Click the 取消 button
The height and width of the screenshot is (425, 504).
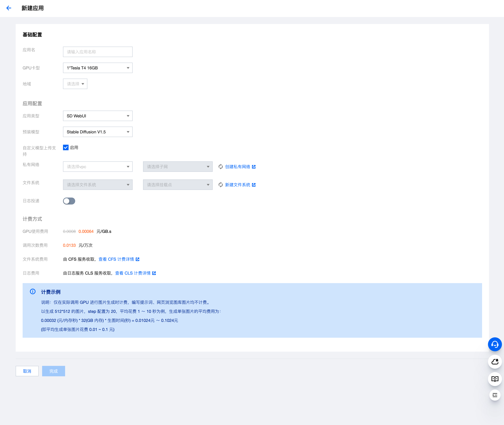click(x=27, y=371)
